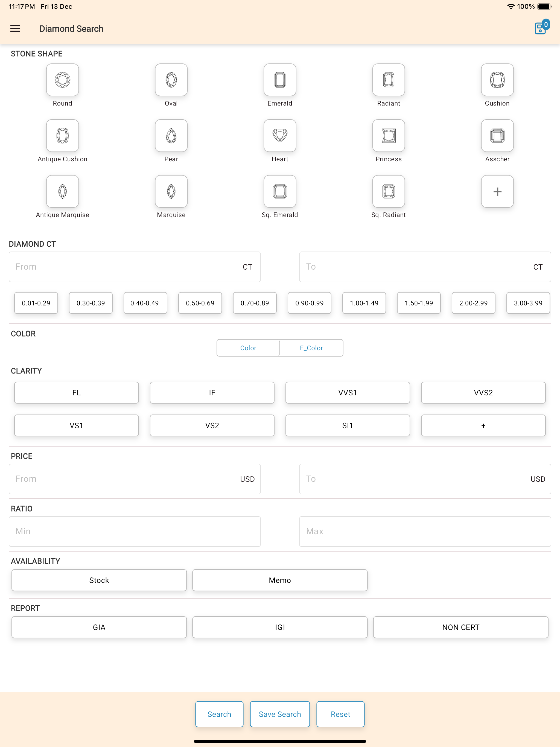Focus the Diamond CT From field

click(135, 267)
